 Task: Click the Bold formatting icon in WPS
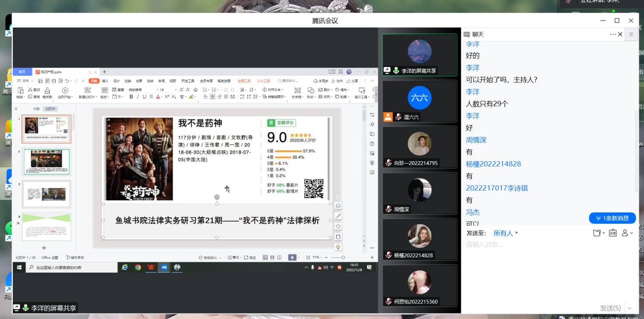point(131,97)
